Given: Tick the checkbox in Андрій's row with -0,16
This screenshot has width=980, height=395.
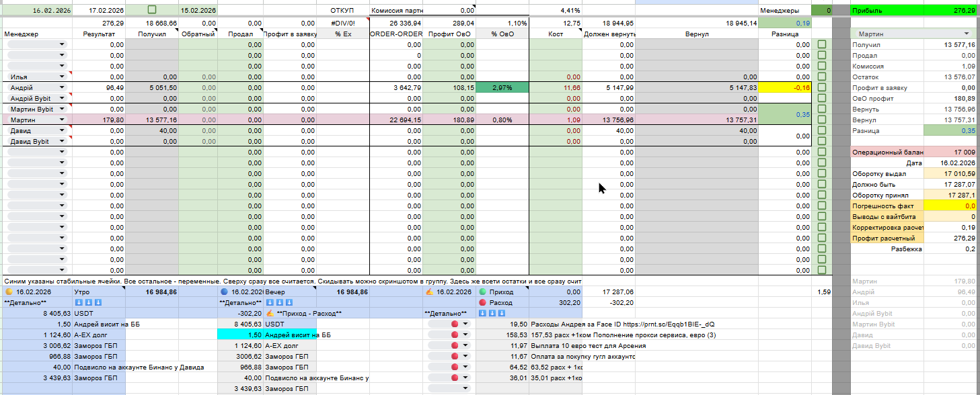Looking at the screenshot, I should 821,88.
